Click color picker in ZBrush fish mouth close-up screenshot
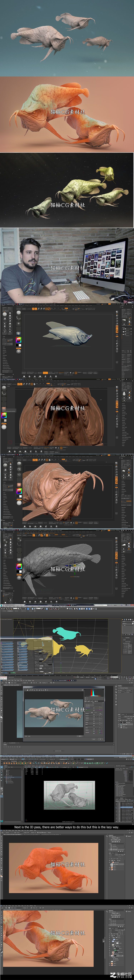 (x=4, y=415)
